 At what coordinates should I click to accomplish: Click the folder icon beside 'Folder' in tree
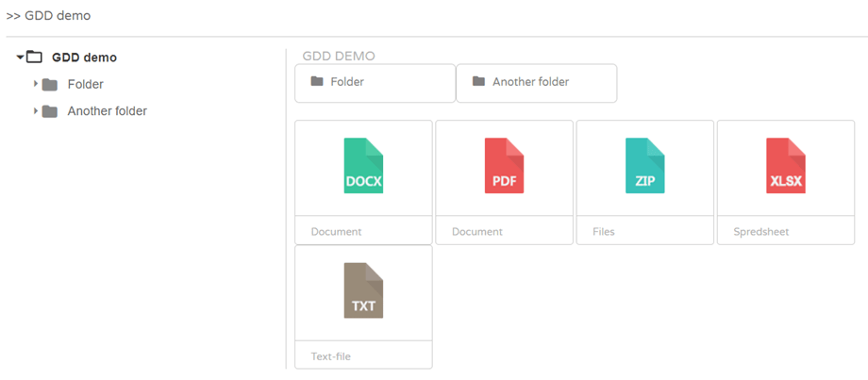50,85
